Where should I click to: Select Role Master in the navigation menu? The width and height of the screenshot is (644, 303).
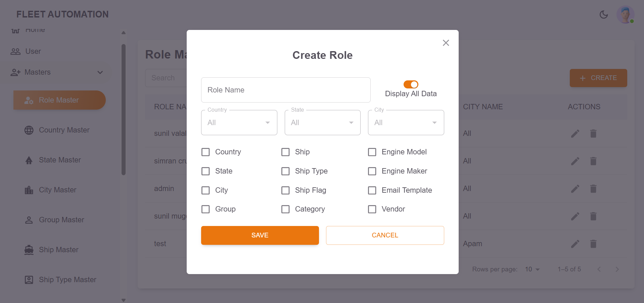click(x=59, y=100)
